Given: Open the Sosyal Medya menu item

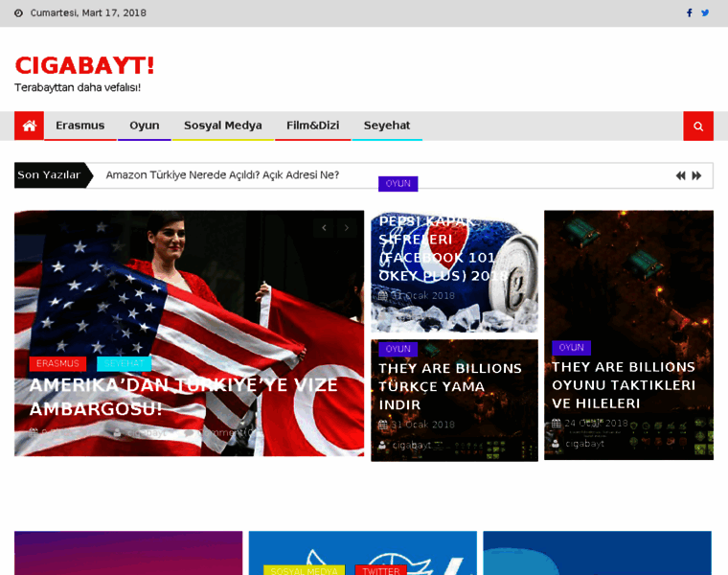Looking at the screenshot, I should coord(223,126).
